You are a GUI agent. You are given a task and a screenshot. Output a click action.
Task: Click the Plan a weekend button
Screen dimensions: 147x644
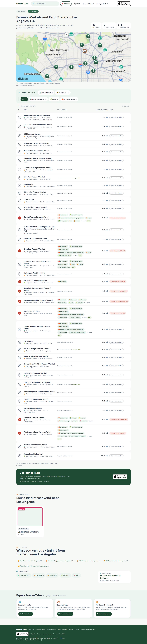coord(65,614)
